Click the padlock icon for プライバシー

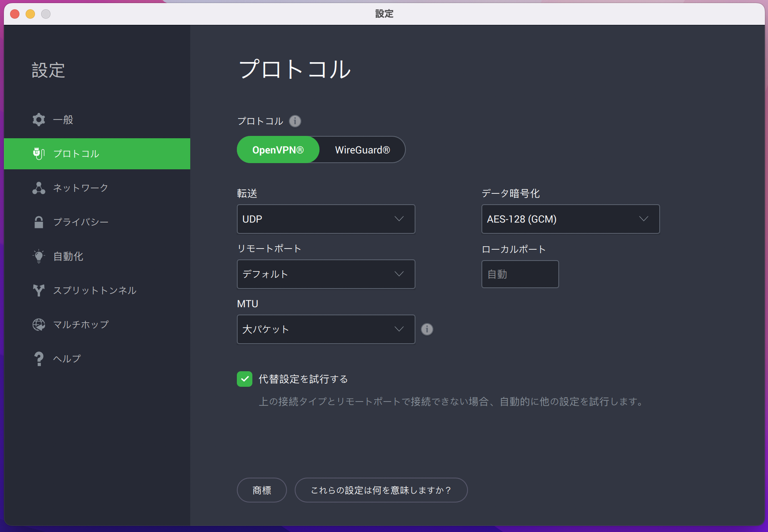[39, 222]
